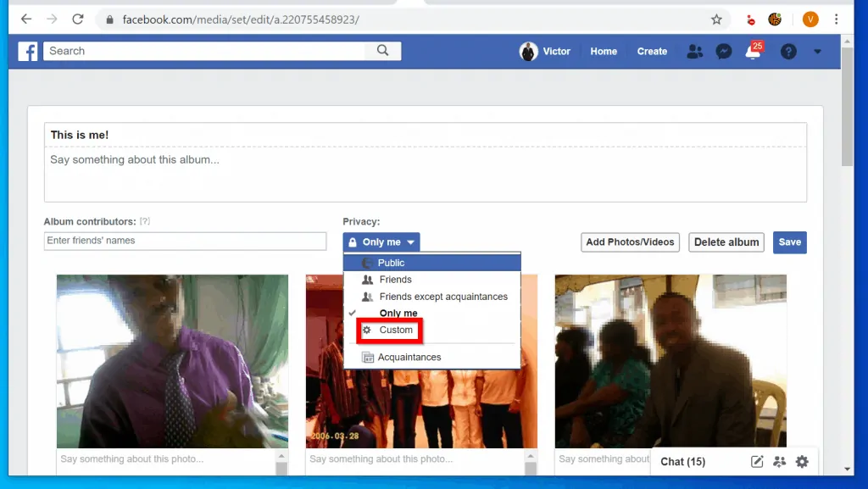Open the notifications bell icon
868x489 pixels.
tap(752, 52)
